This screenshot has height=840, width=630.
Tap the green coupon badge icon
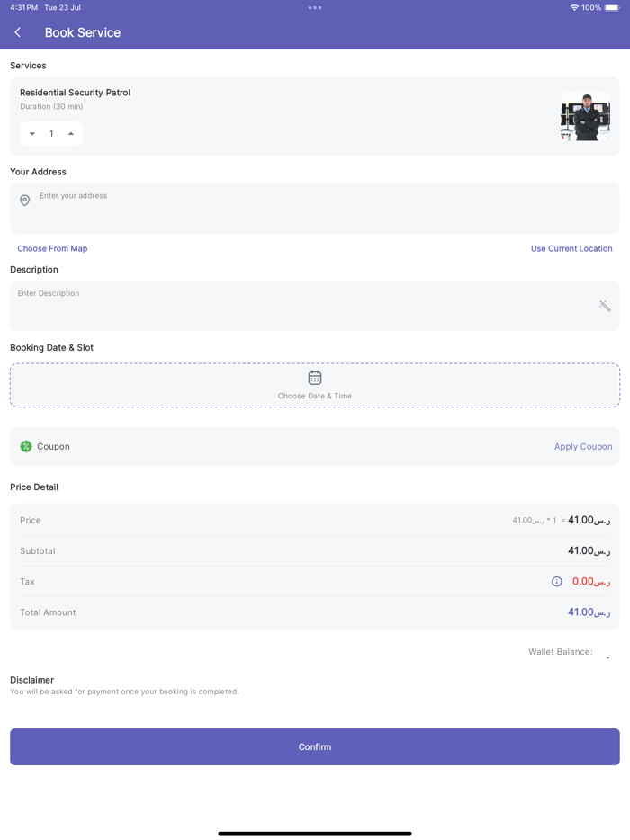[x=26, y=446]
